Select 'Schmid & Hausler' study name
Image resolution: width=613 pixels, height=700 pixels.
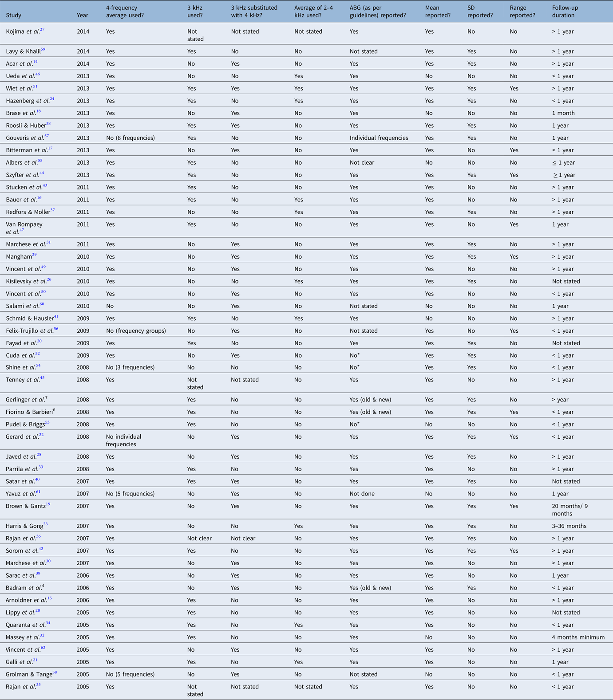[30, 319]
